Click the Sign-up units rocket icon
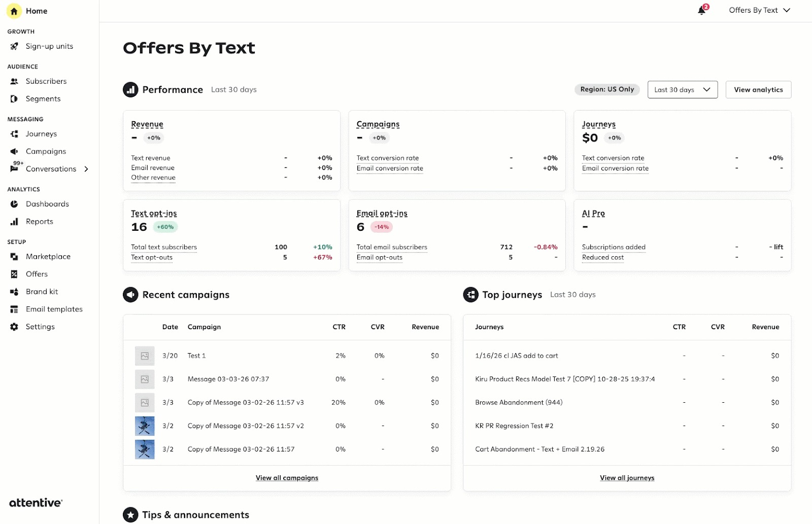 (x=14, y=46)
